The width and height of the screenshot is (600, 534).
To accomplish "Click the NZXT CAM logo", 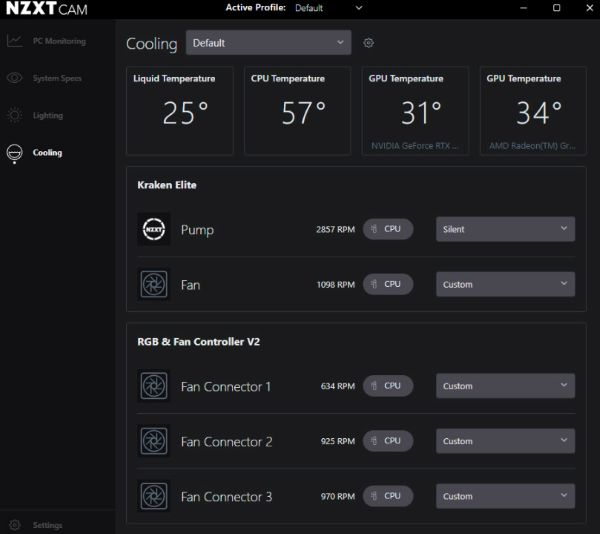I will click(x=47, y=8).
